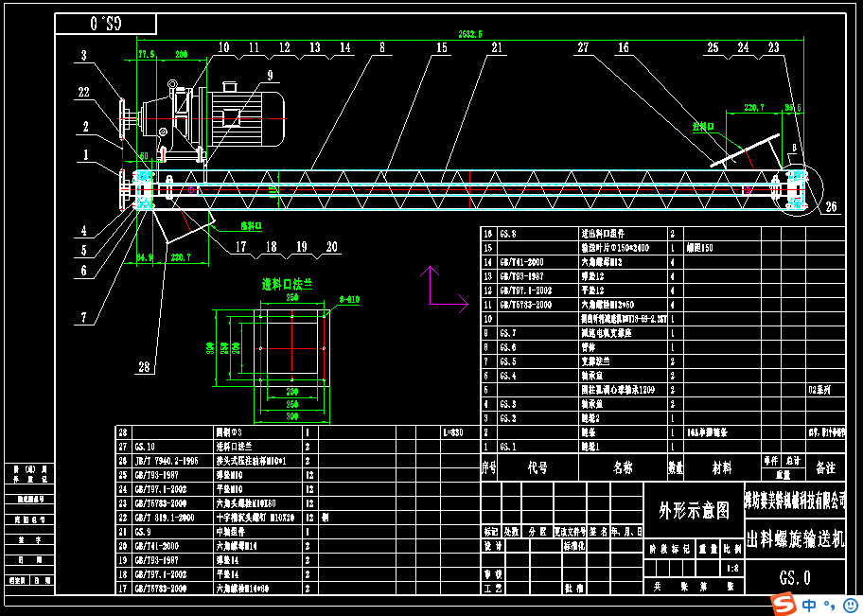The height and width of the screenshot is (616, 863).
Task: Click the GS.10 code cell
Action: coord(143,447)
